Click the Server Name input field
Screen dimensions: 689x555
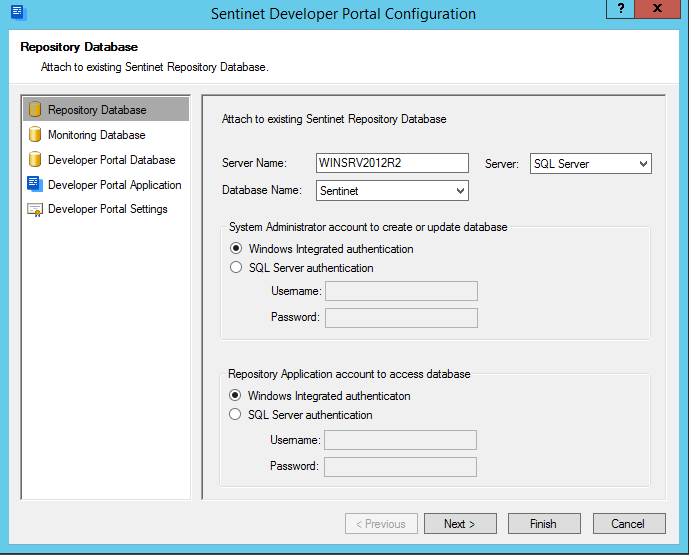point(392,163)
